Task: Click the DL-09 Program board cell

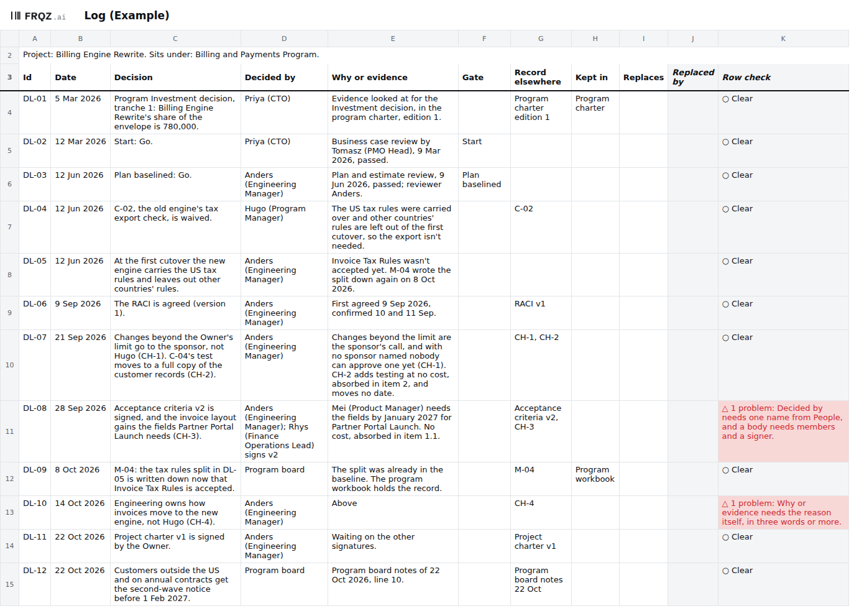Action: (284, 479)
